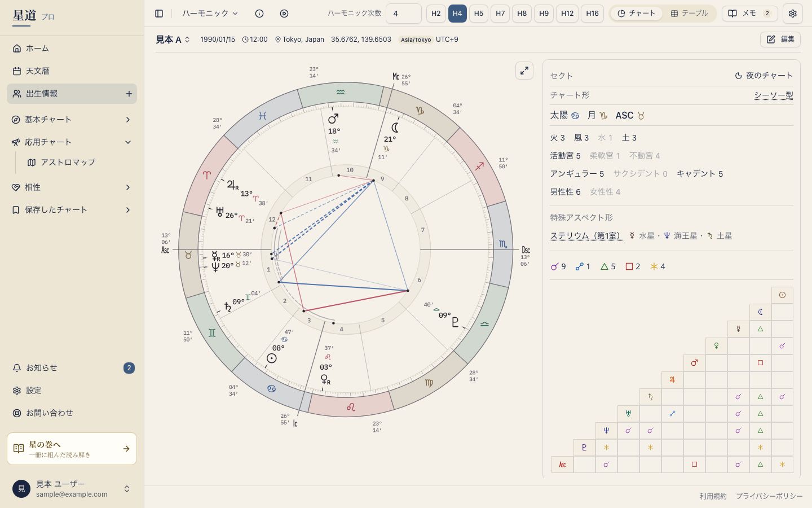The width and height of the screenshot is (812, 508).
Task: Open 設定 in the sidebar
Action: [x=72, y=391]
